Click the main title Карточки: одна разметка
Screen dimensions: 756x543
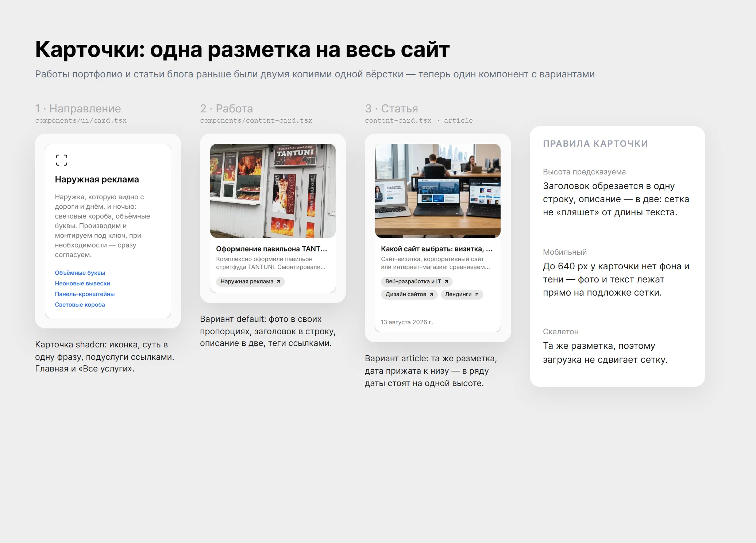point(242,49)
